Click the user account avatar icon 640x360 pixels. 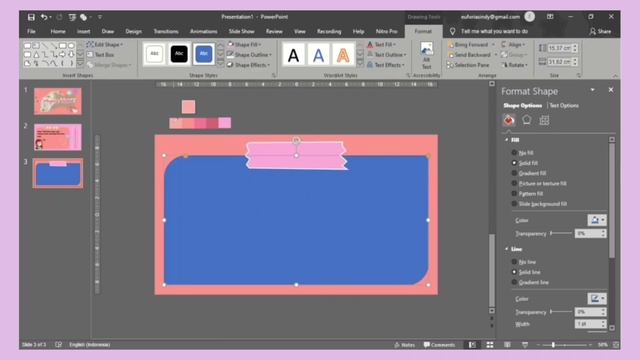coord(529,17)
